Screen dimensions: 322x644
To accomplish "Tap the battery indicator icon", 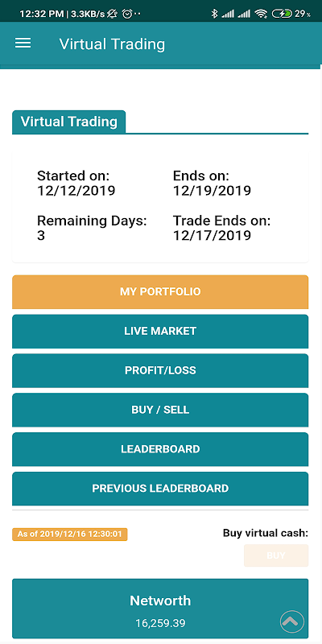I will (x=283, y=14).
